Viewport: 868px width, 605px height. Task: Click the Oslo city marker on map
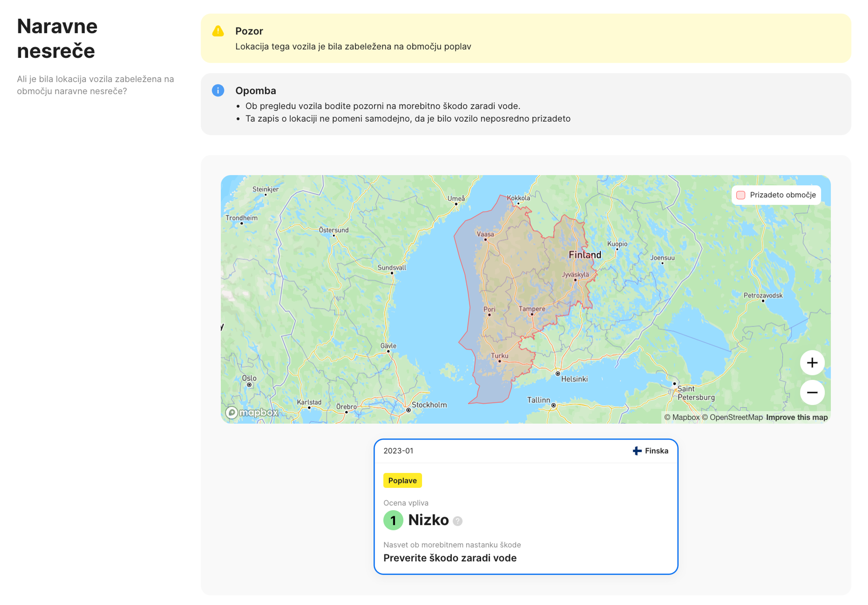249,385
